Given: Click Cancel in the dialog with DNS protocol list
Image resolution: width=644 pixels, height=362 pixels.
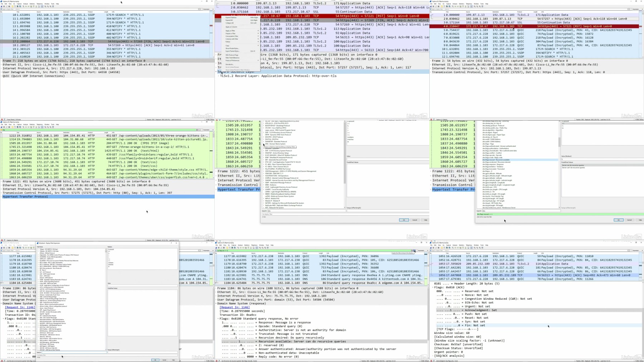Looking at the screenshot, I should coord(414,220).
